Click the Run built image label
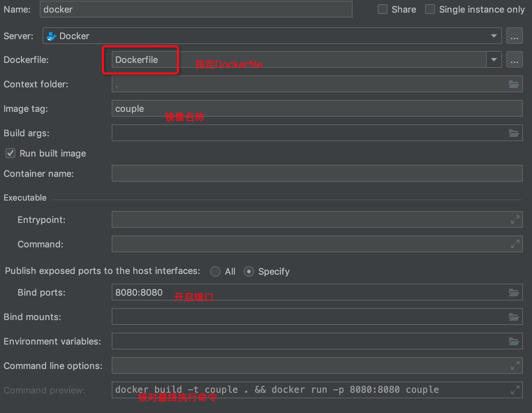 point(53,153)
